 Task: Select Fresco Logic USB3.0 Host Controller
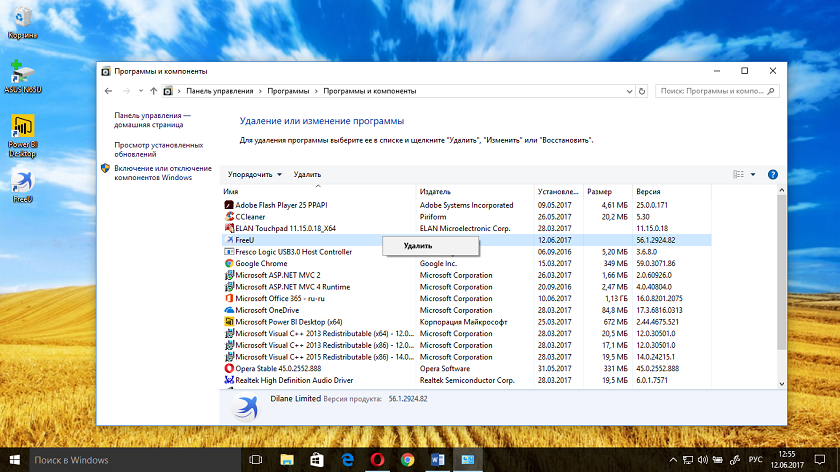point(466,252)
